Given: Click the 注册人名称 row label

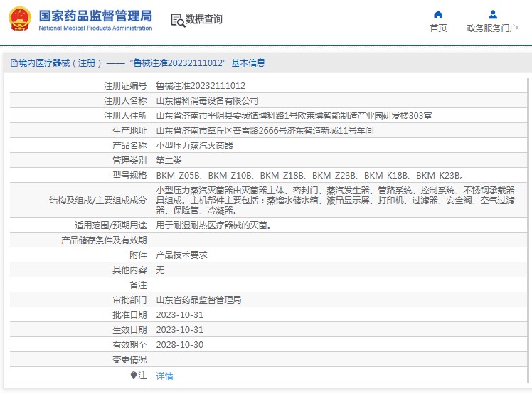Looking at the screenshot, I should tap(125, 101).
